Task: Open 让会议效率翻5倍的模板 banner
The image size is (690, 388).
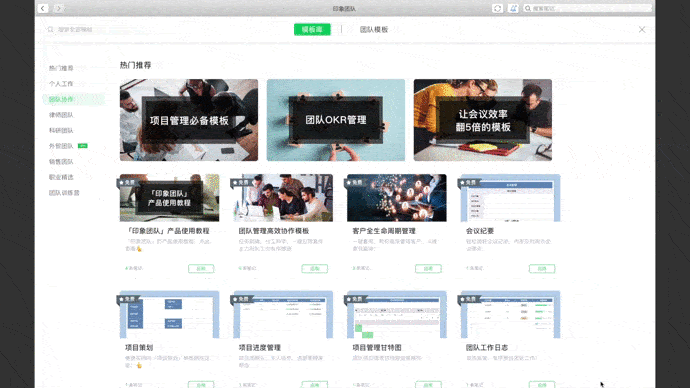Action: [483, 120]
